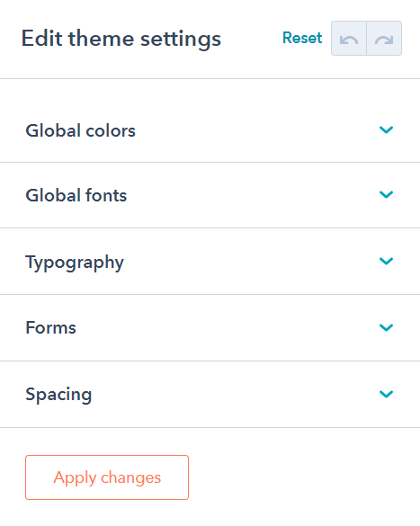Screen dimensions: 420x526
Task: Select the Global colors label
Action: [81, 130]
